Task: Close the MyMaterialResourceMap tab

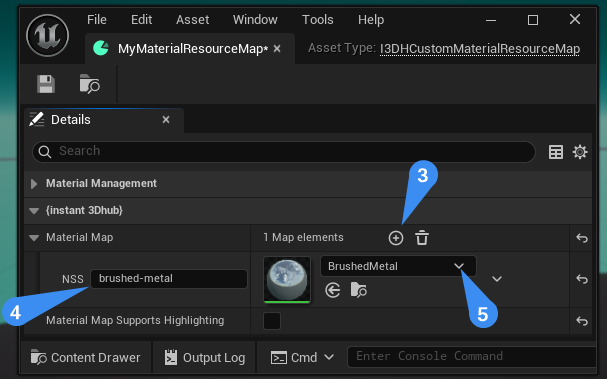Action: (277, 49)
